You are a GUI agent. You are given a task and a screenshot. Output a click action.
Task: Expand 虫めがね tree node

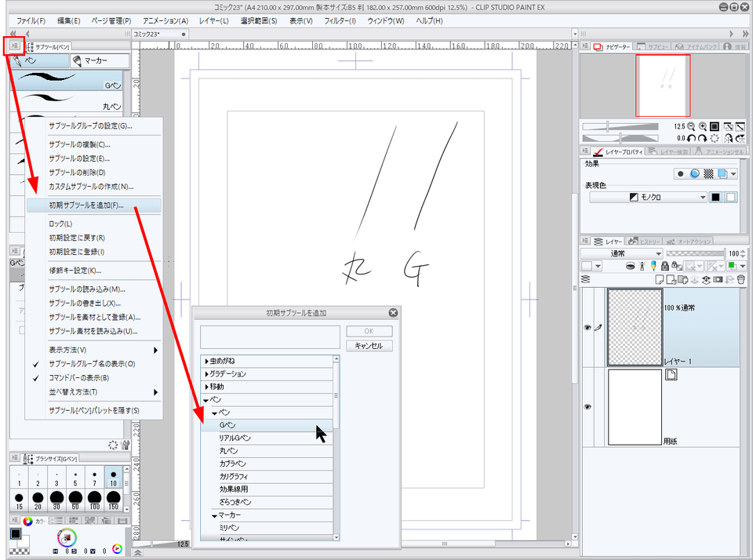point(207,361)
